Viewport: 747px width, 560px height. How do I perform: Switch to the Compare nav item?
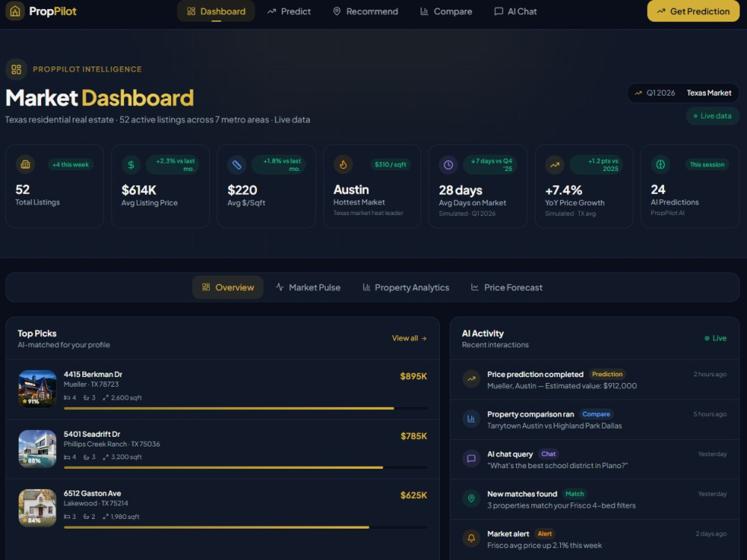click(446, 11)
